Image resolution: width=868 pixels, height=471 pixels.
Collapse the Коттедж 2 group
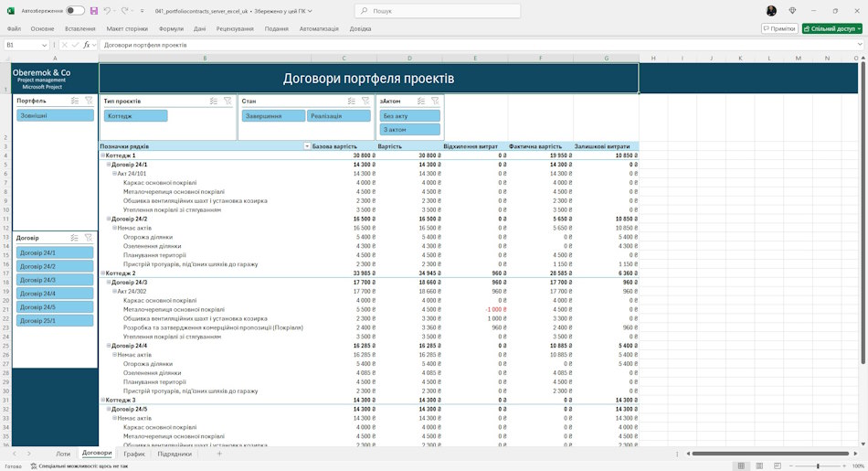[102, 273]
